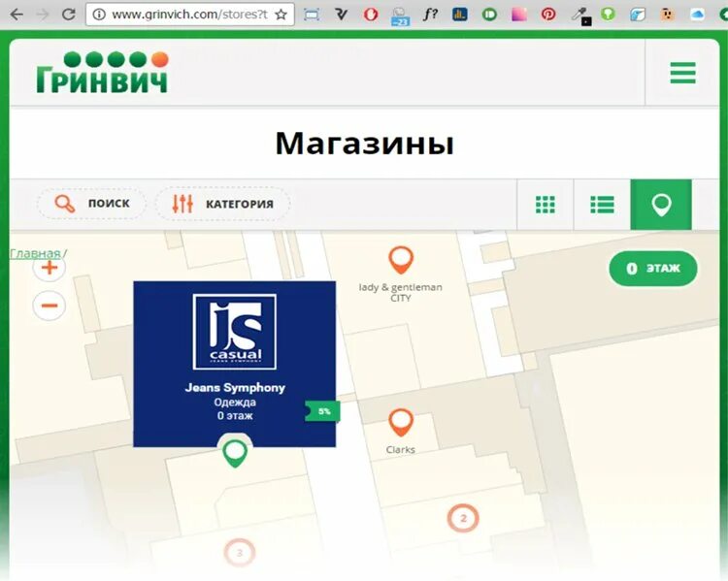The image size is (728, 581).
Task: Click the Одежда category text in popup
Action: (235, 402)
